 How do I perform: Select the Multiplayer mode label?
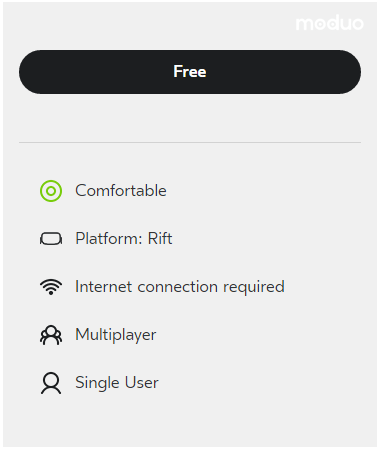coord(116,335)
